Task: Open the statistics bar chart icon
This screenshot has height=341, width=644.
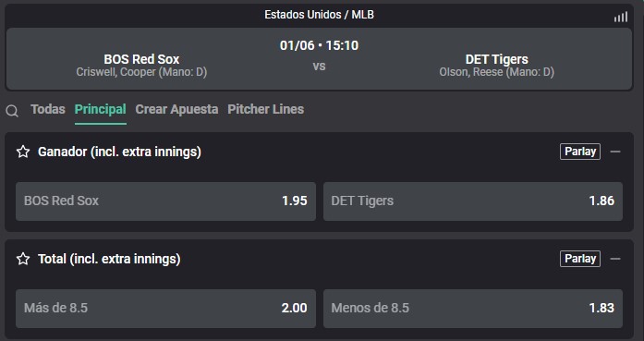Action: tap(621, 17)
